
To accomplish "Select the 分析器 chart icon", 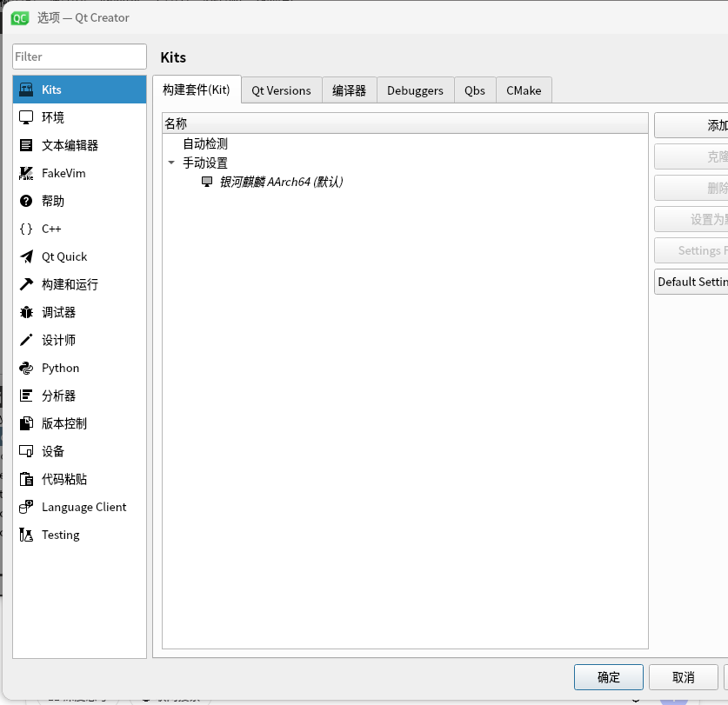I will pos(26,396).
